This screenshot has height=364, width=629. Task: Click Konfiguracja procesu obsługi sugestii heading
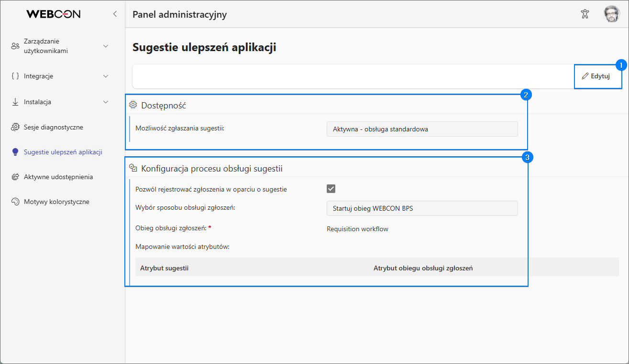tap(212, 168)
